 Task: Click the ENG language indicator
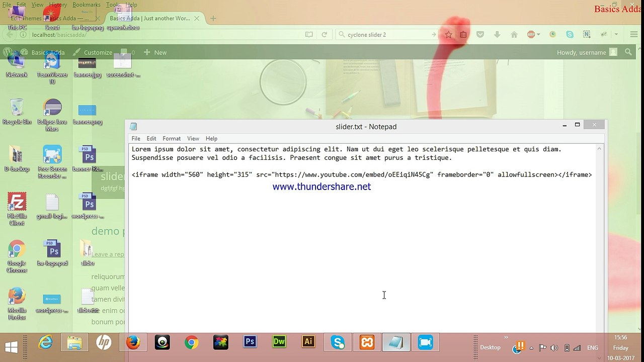pyautogui.click(x=593, y=348)
